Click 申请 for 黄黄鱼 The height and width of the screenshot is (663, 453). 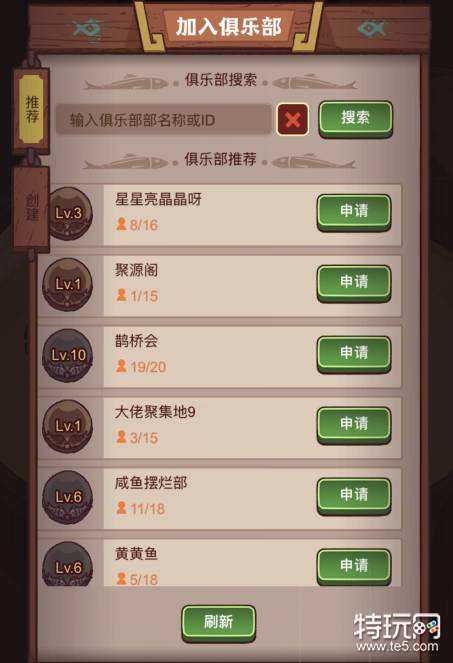[x=354, y=567]
